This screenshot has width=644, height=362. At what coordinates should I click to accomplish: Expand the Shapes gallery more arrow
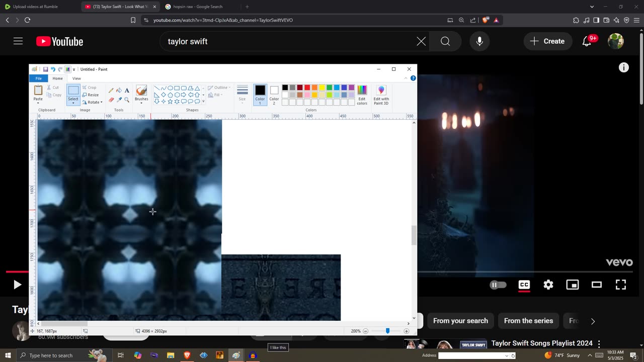203,102
